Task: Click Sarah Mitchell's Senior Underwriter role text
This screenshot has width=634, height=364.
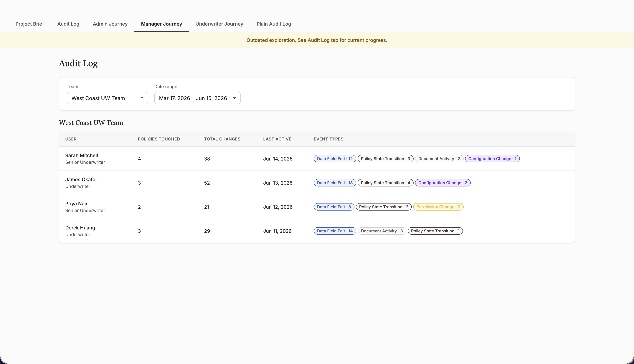Action: [x=85, y=162]
